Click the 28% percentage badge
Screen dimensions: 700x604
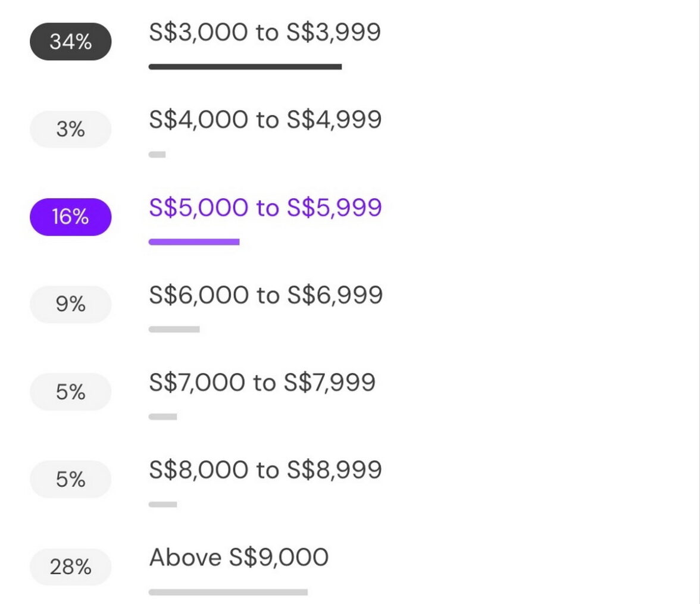(70, 567)
